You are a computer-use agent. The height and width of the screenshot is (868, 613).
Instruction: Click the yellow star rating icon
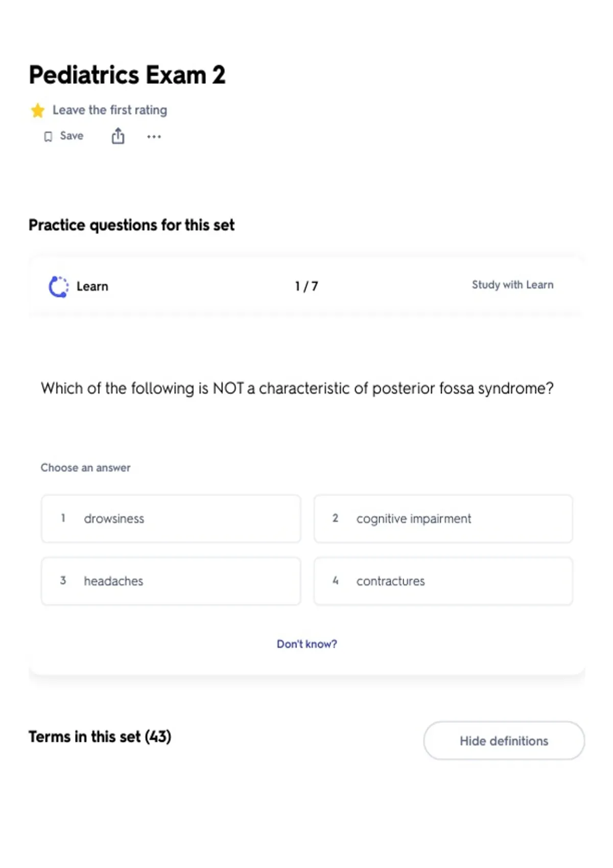pos(37,110)
